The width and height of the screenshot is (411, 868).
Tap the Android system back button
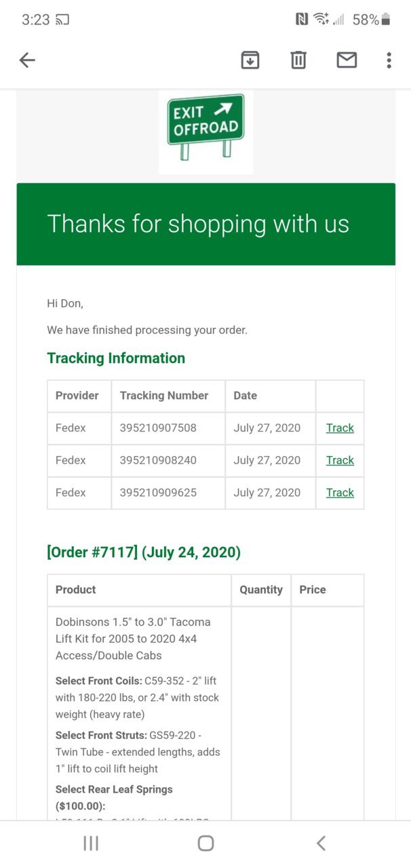click(x=321, y=843)
